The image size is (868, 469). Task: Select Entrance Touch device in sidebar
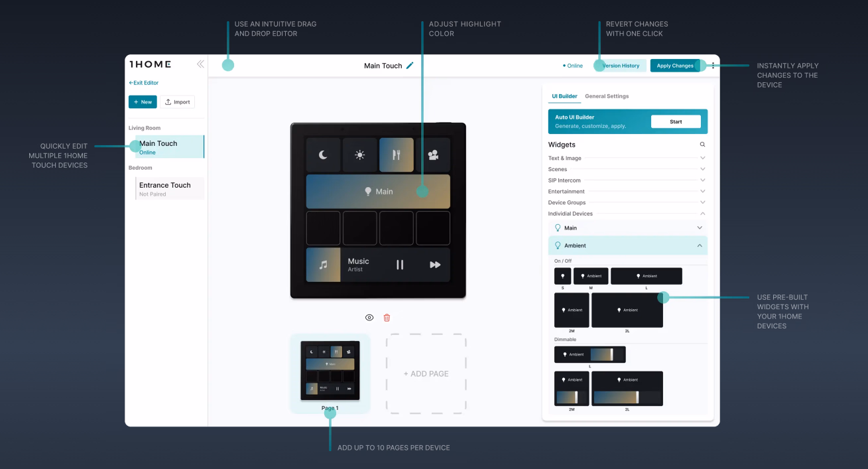click(x=170, y=188)
